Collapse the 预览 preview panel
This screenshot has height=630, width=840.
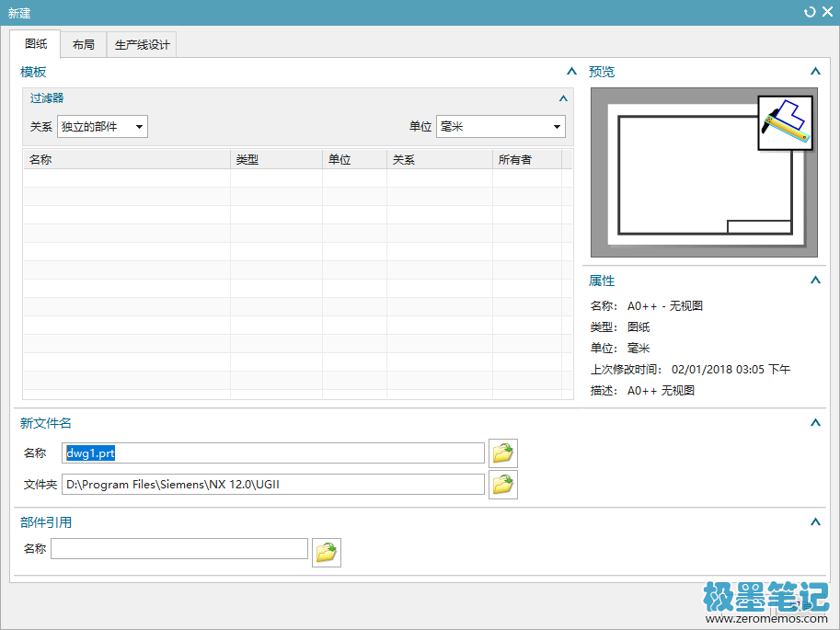point(814,71)
